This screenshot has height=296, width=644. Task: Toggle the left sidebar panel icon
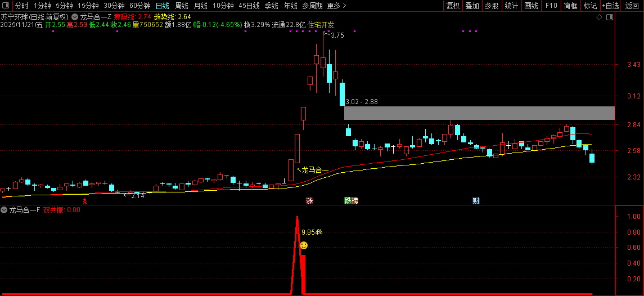coord(7,6)
